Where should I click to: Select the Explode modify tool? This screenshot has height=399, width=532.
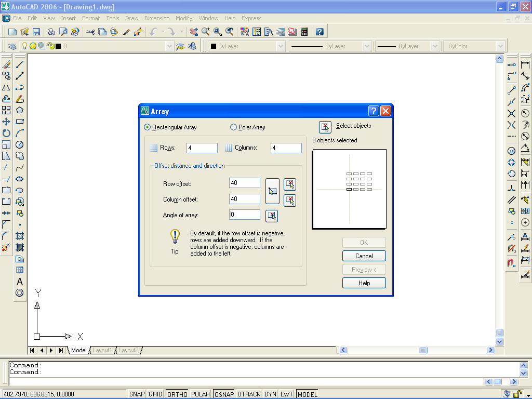pyautogui.click(x=6, y=247)
